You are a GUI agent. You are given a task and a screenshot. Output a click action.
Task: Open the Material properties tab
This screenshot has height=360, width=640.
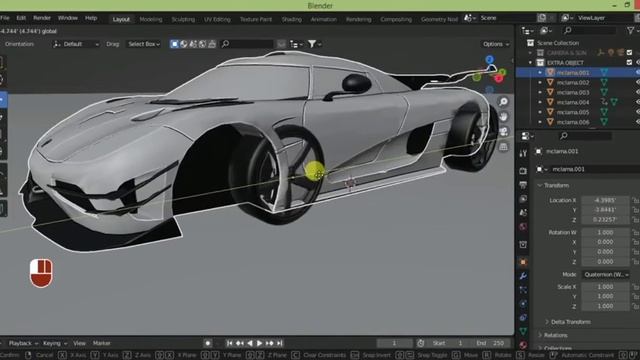point(523,344)
